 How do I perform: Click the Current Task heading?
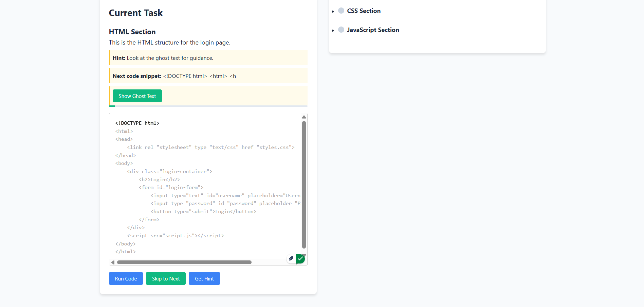click(136, 13)
